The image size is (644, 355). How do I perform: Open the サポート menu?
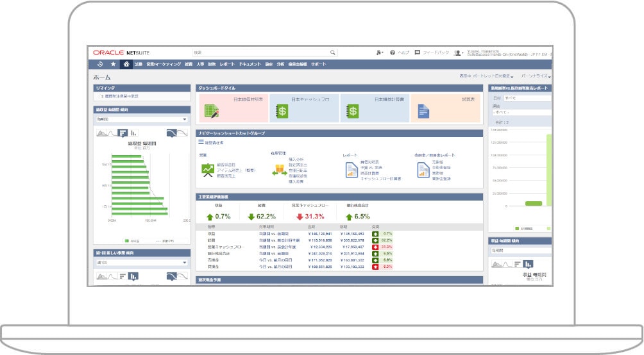point(318,64)
